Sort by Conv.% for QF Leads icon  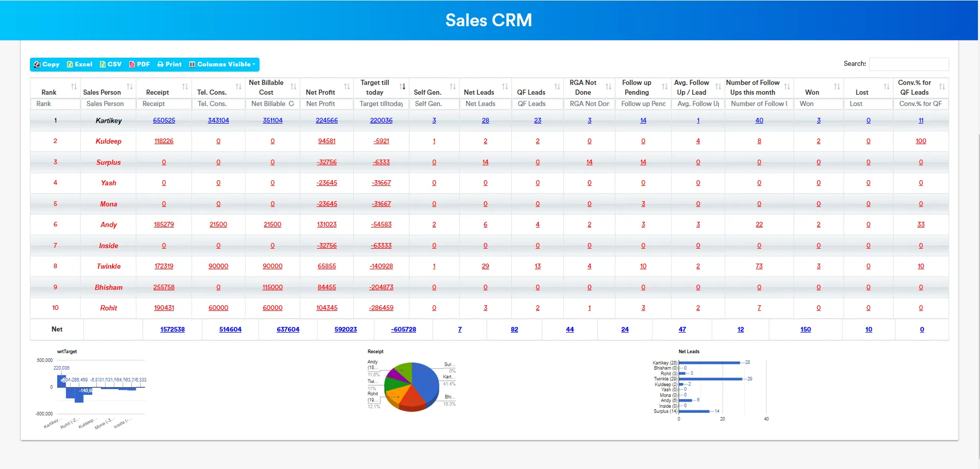942,86
